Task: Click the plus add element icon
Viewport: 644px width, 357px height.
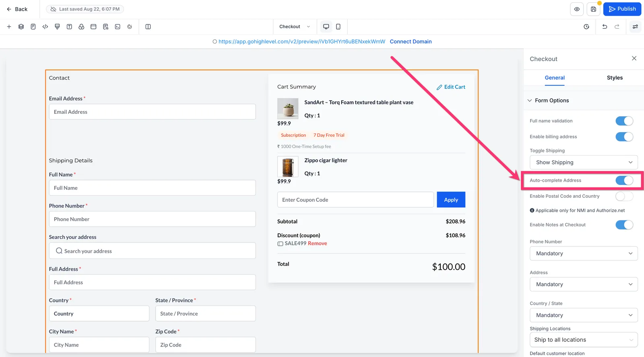Action: click(x=9, y=27)
